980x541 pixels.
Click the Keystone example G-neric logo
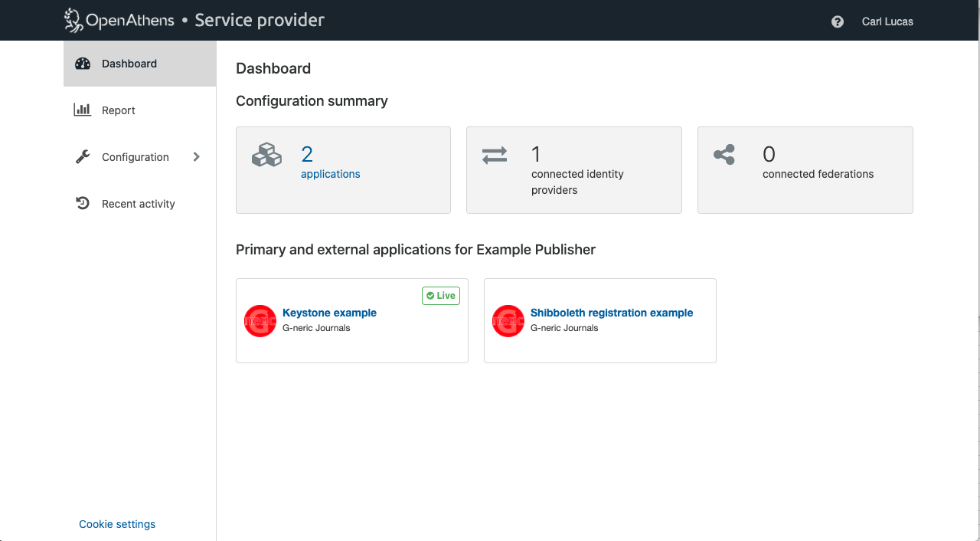(x=260, y=321)
